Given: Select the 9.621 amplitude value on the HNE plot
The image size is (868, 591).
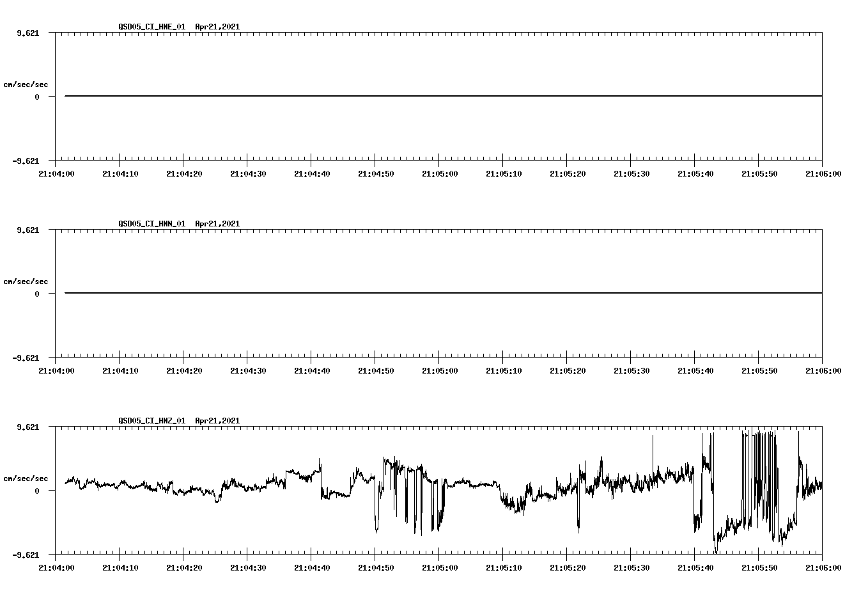Looking at the screenshot, I should point(28,33).
